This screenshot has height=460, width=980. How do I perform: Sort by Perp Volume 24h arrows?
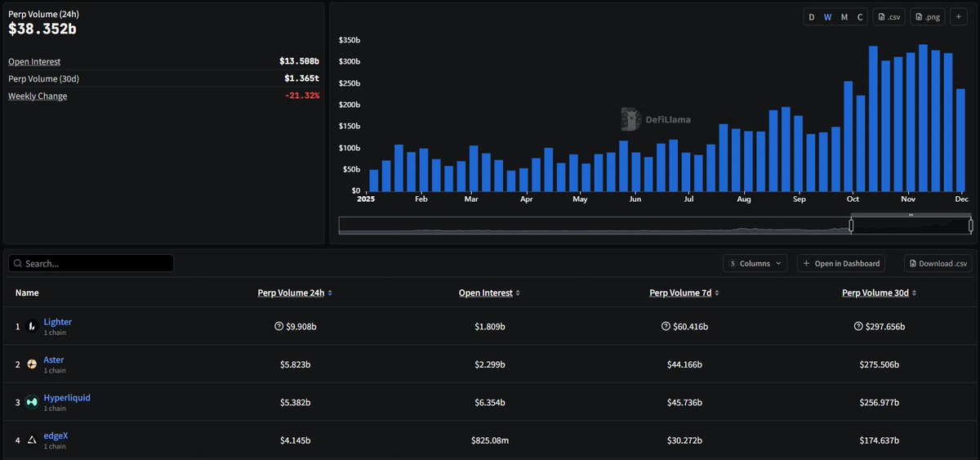(x=330, y=293)
